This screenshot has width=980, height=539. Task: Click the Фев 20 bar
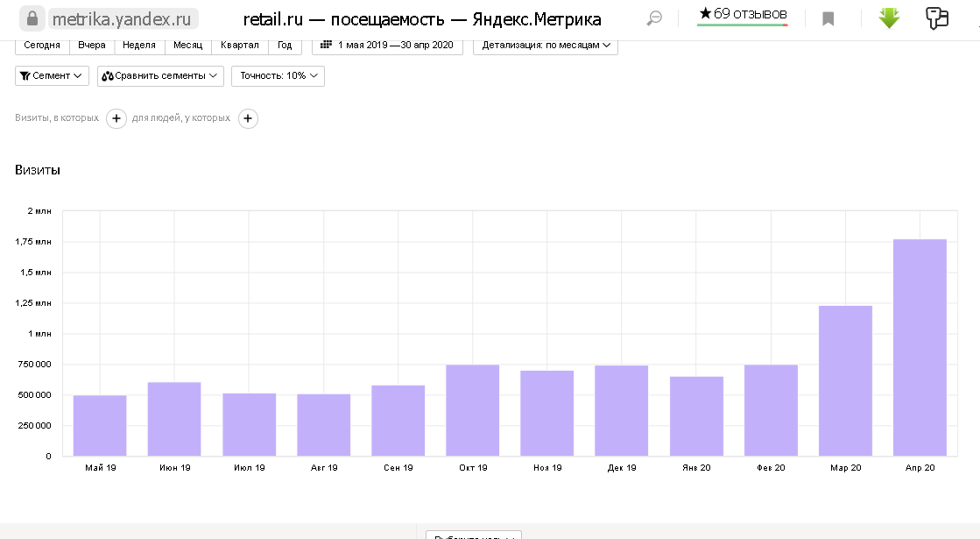pyautogui.click(x=771, y=410)
